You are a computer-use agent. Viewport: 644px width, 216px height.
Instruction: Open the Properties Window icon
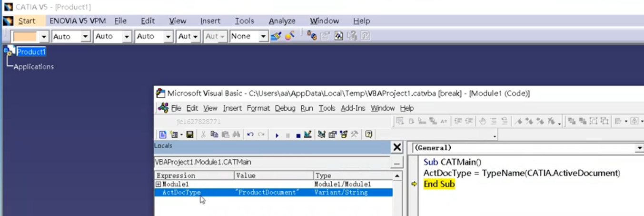click(332, 135)
